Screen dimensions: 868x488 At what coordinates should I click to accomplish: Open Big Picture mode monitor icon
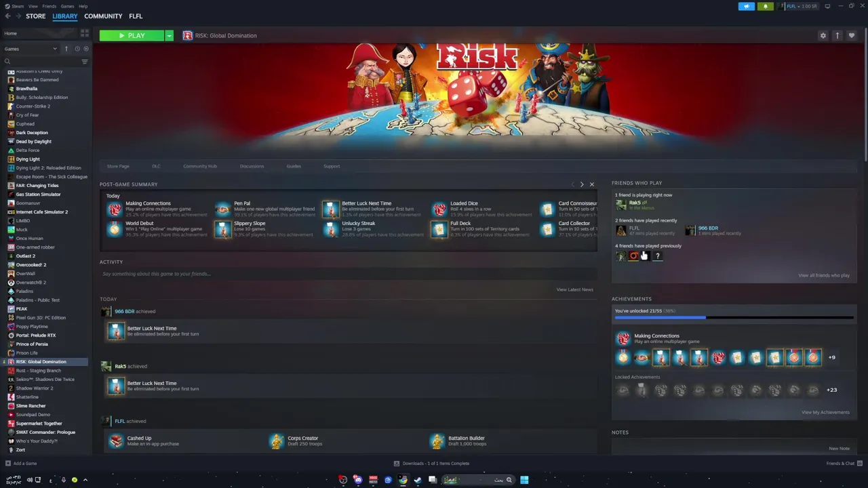click(827, 6)
